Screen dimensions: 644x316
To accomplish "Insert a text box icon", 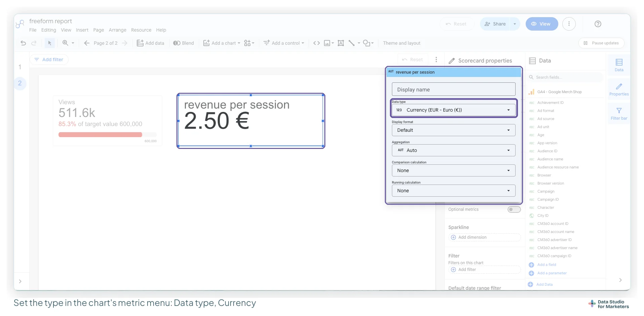I will pyautogui.click(x=341, y=43).
